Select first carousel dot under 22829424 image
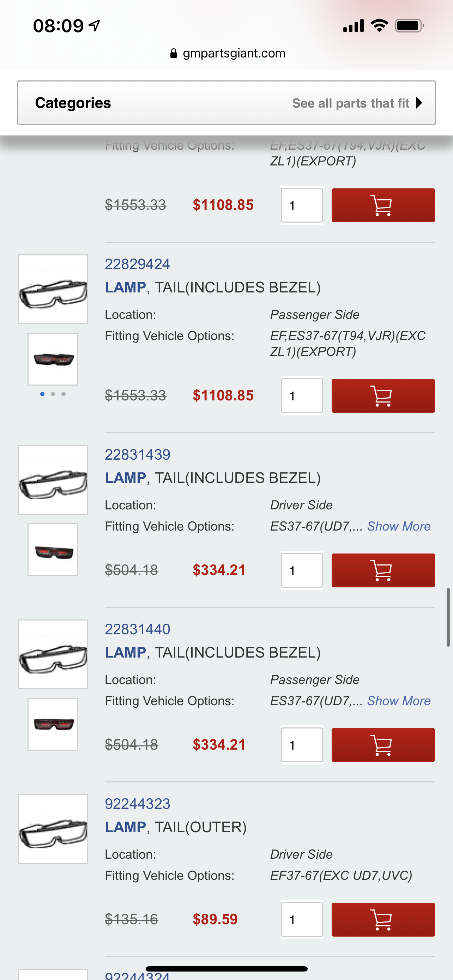Viewport: 453px width, 980px height. coord(42,394)
